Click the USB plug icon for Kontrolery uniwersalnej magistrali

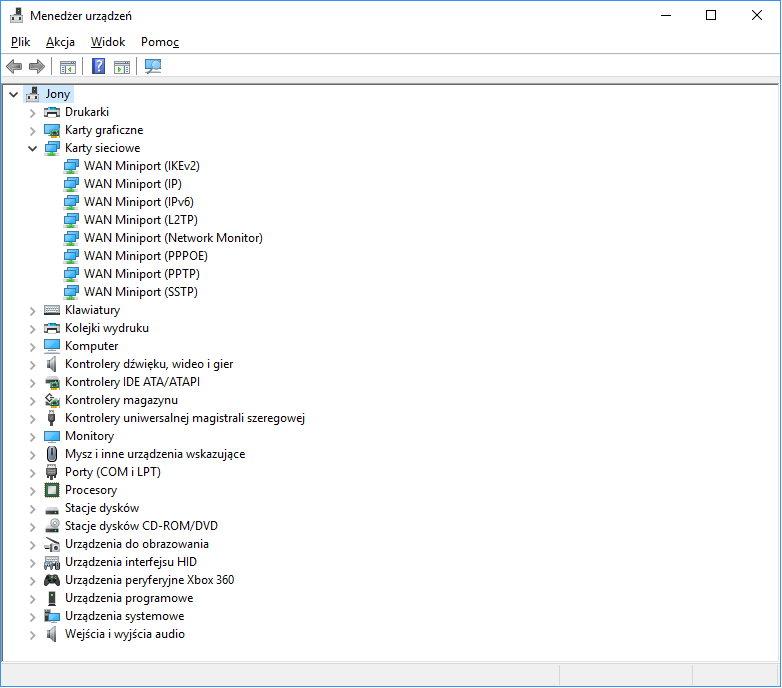pyautogui.click(x=51, y=418)
